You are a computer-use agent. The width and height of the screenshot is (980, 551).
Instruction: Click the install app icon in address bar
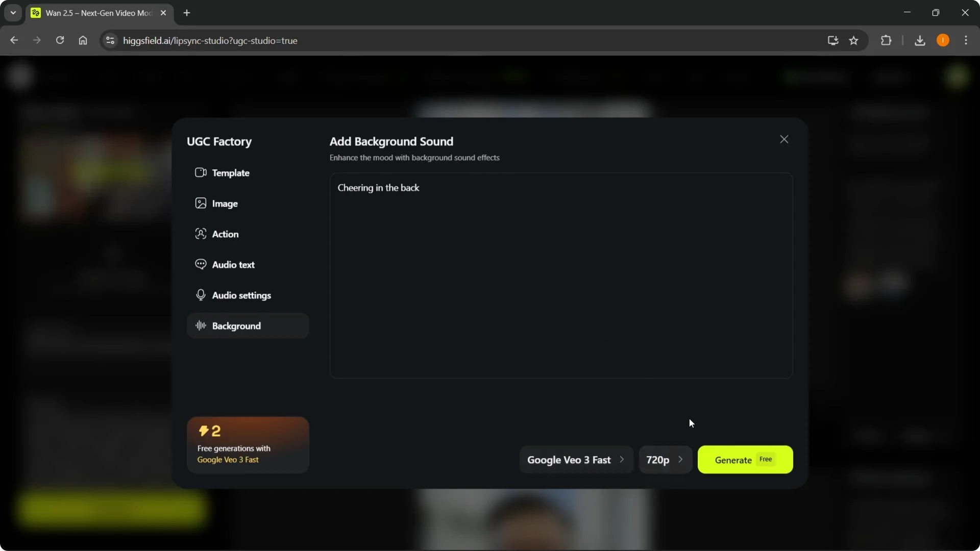click(x=832, y=40)
